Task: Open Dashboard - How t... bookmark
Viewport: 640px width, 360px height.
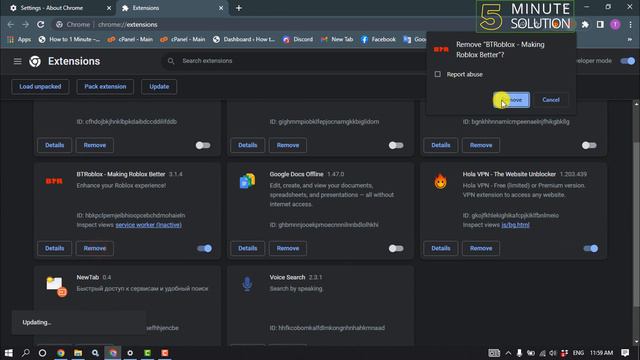Action: 244,40
